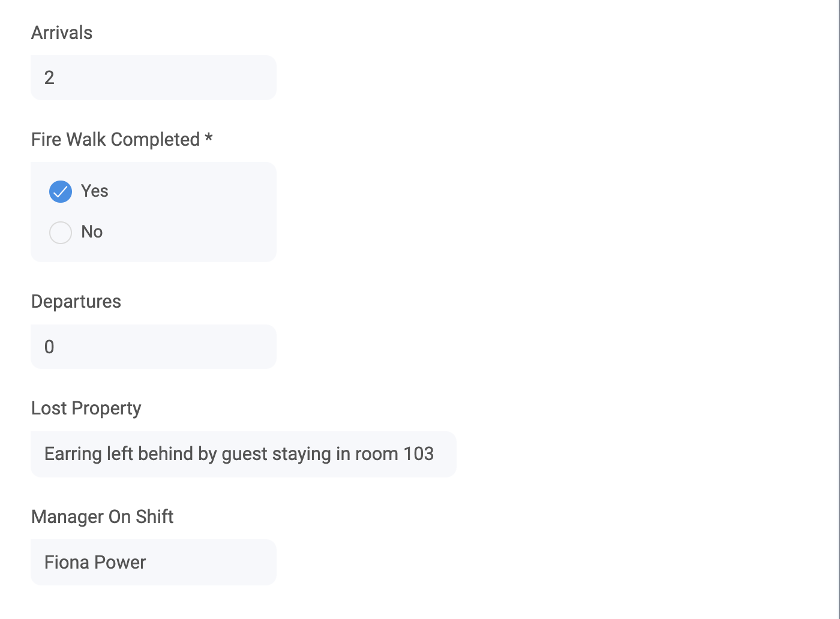
Task: Click into the Departures input field
Action: pyautogui.click(x=154, y=347)
